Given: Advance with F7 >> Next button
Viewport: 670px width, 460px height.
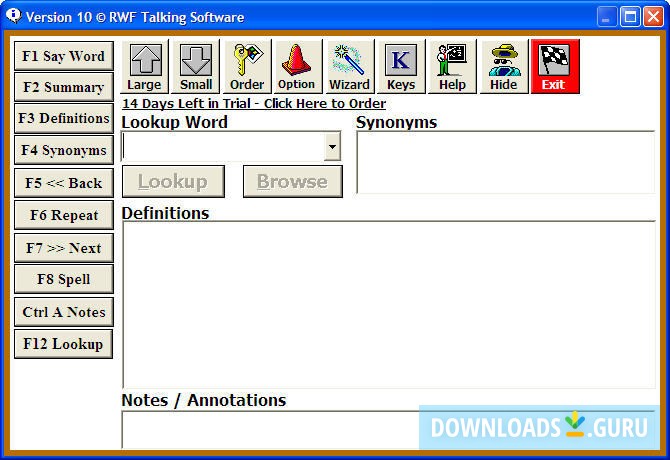Looking at the screenshot, I should [64, 248].
